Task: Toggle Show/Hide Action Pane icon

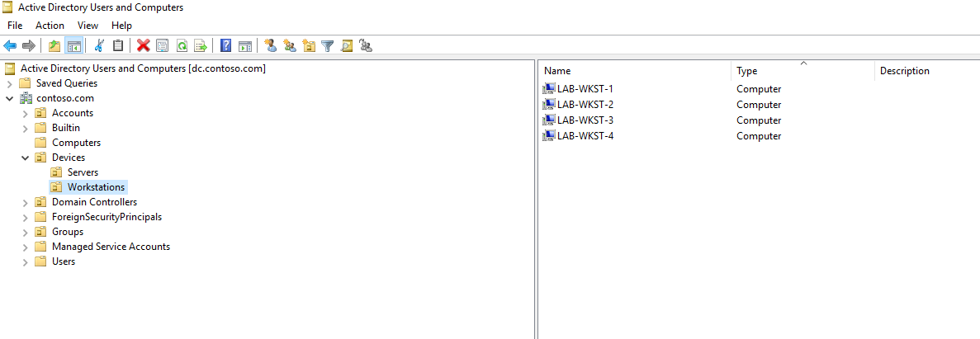Action: click(245, 45)
